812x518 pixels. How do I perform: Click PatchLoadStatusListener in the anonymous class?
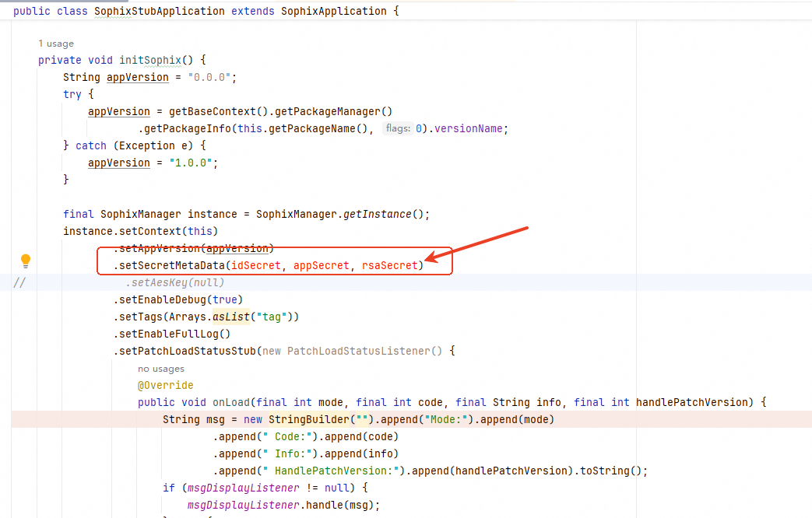358,351
